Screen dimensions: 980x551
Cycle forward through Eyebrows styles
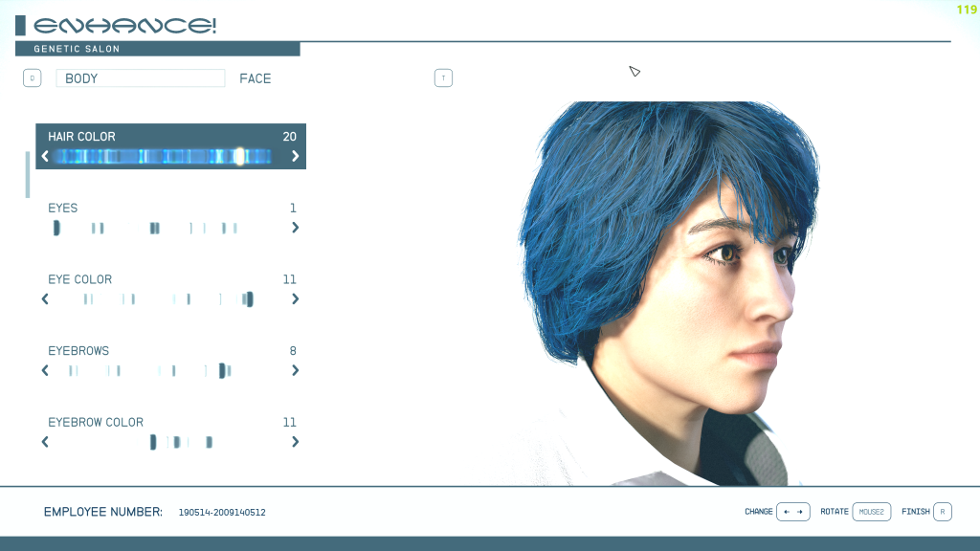(x=295, y=370)
